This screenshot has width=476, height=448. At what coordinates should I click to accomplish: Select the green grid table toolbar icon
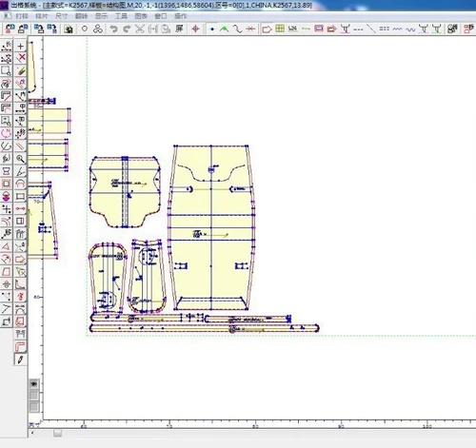click(280, 29)
